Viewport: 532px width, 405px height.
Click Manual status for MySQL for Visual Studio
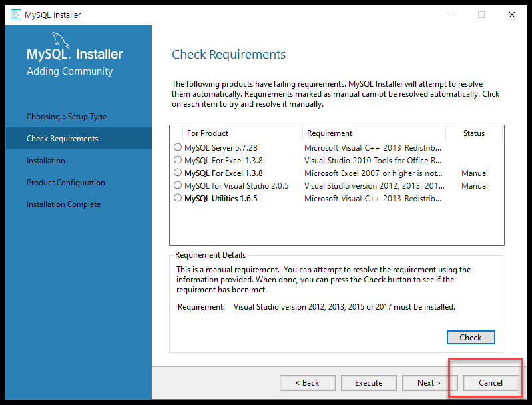point(474,186)
